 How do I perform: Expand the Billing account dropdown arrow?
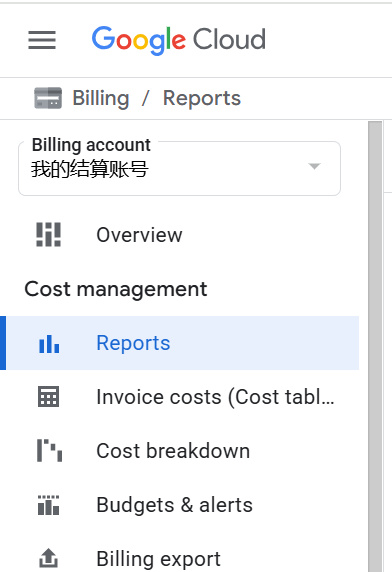point(314,167)
